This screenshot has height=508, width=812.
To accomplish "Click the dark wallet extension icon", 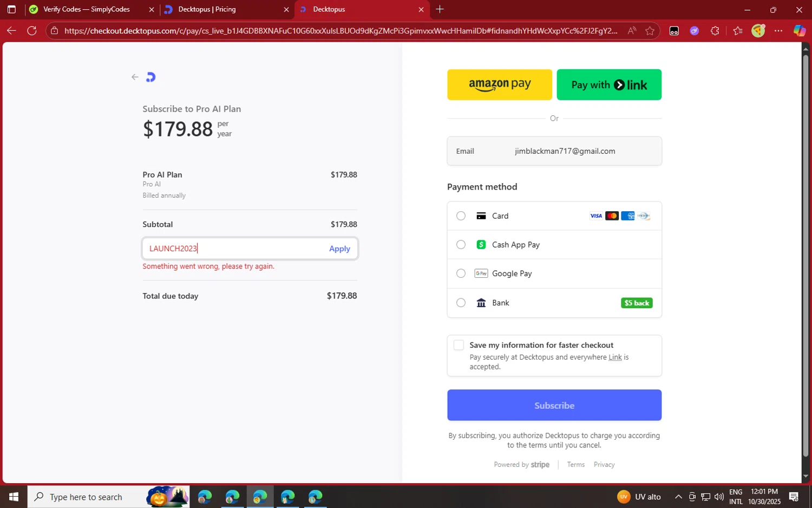I will (x=674, y=31).
